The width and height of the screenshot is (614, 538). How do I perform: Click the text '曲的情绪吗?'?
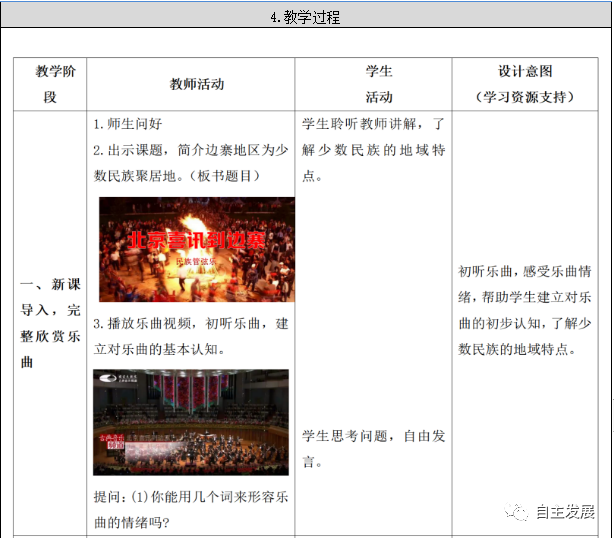(x=132, y=523)
